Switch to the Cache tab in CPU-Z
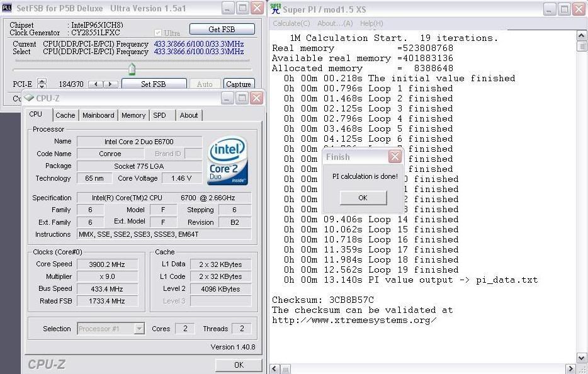 [x=65, y=115]
